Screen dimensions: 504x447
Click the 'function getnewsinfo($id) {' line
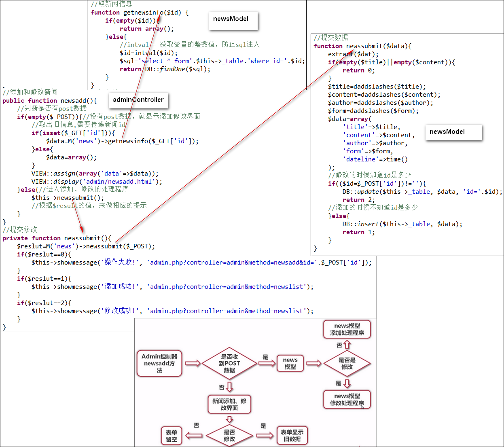[140, 13]
